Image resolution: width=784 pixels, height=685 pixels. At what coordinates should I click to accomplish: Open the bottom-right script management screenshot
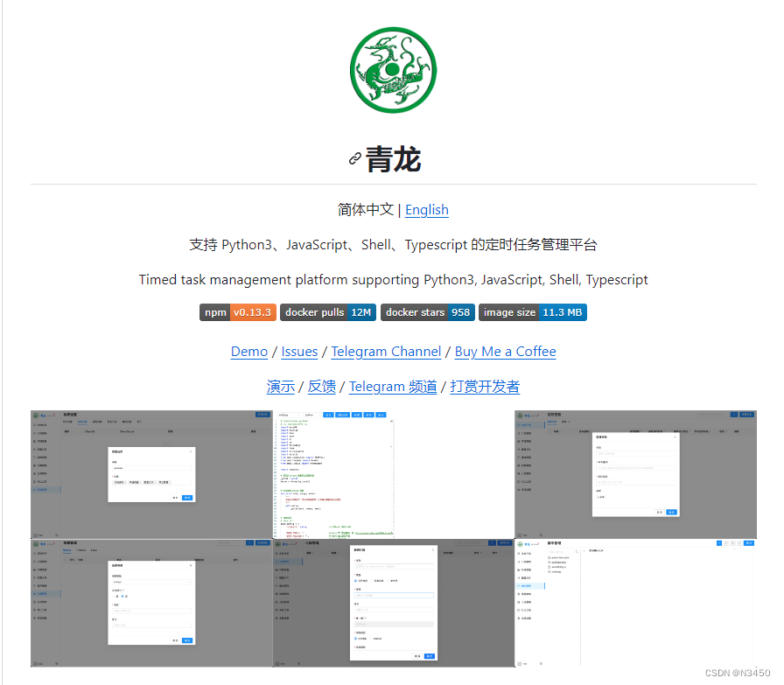coord(635,603)
